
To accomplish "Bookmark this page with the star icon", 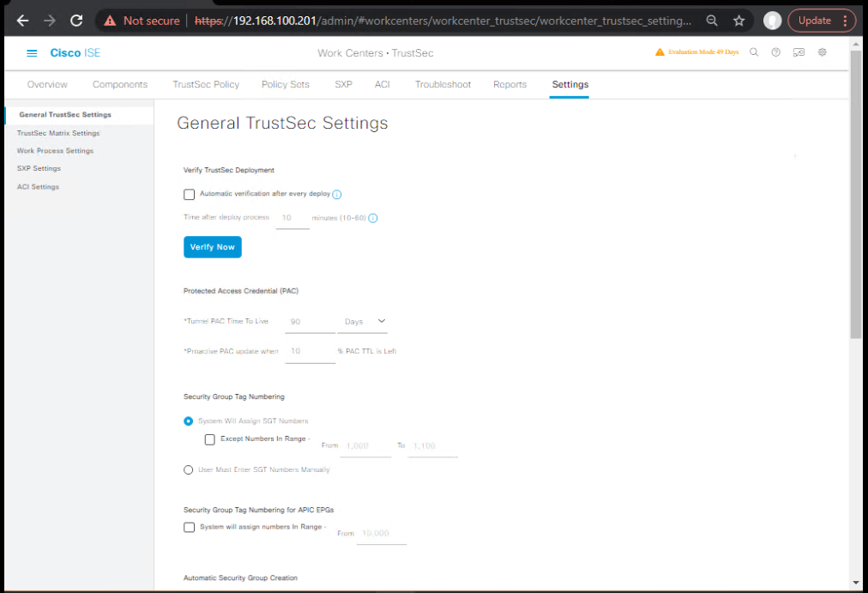I will click(x=739, y=21).
